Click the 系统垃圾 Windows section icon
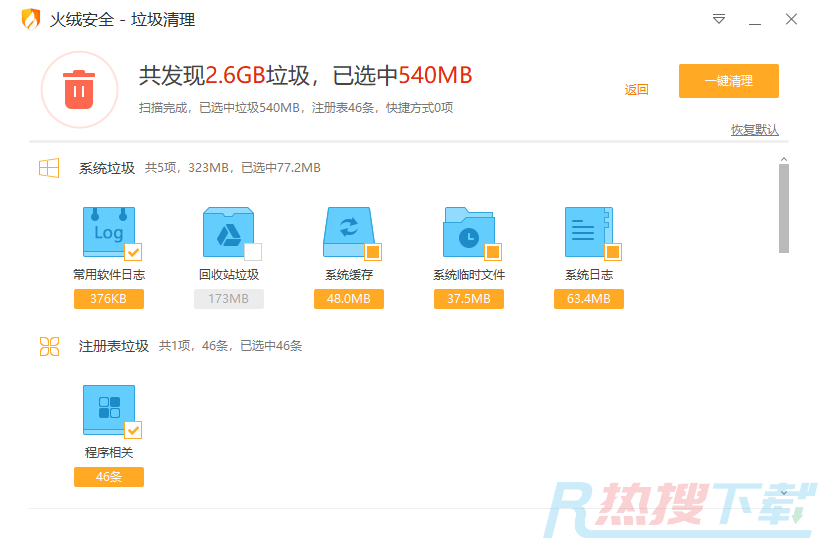Viewport: 818px width, 538px height. pos(49,168)
